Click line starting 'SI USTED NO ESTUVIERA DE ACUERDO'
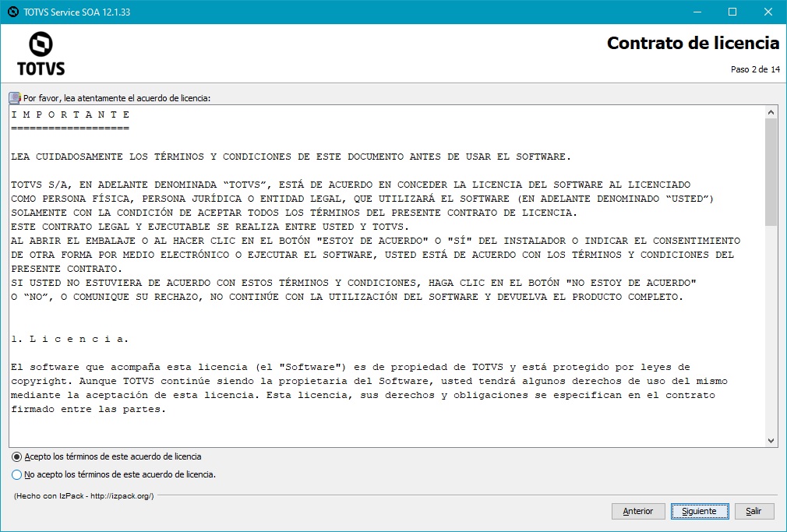Viewport: 787px width, 532px height. [354, 283]
